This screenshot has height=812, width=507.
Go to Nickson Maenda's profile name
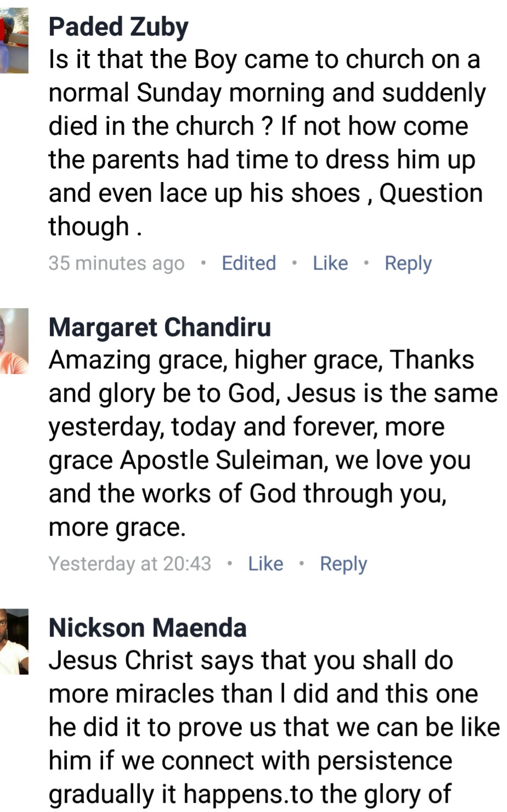click(148, 628)
